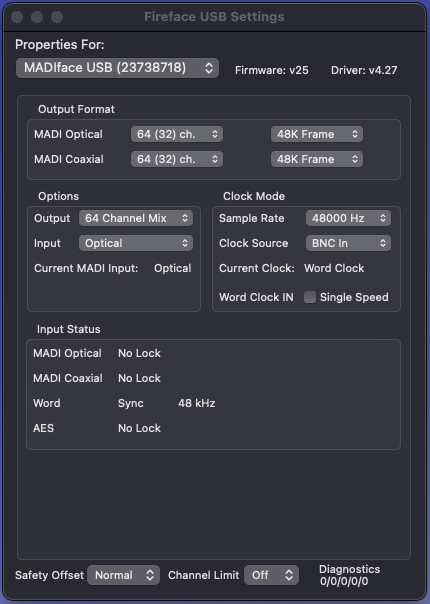Click MADI Coaxial No Lock status

[139, 378]
